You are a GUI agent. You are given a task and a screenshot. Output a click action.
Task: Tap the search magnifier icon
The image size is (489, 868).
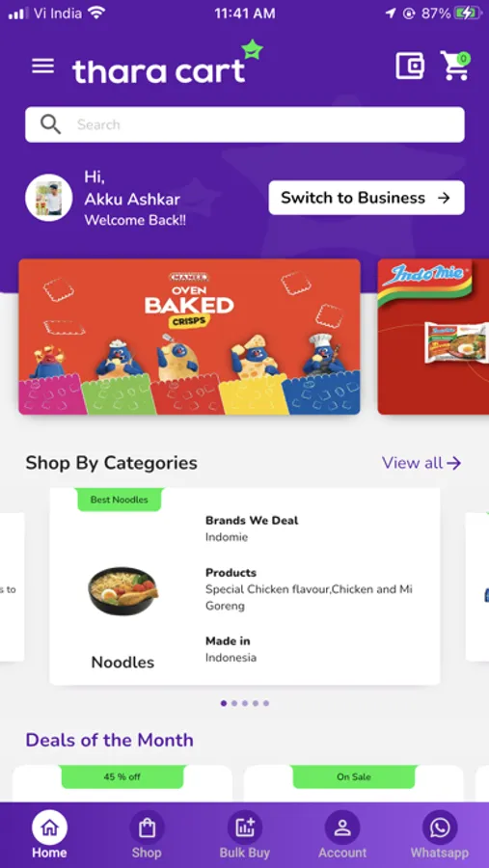click(50, 124)
